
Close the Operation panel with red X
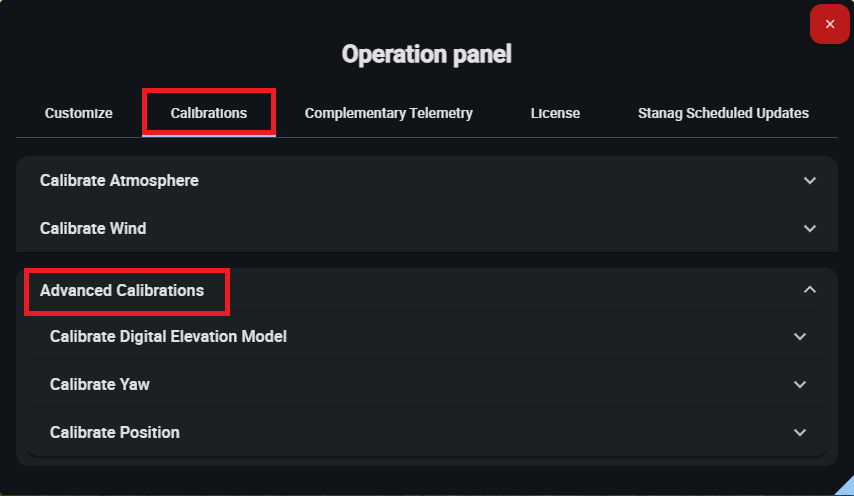click(829, 24)
